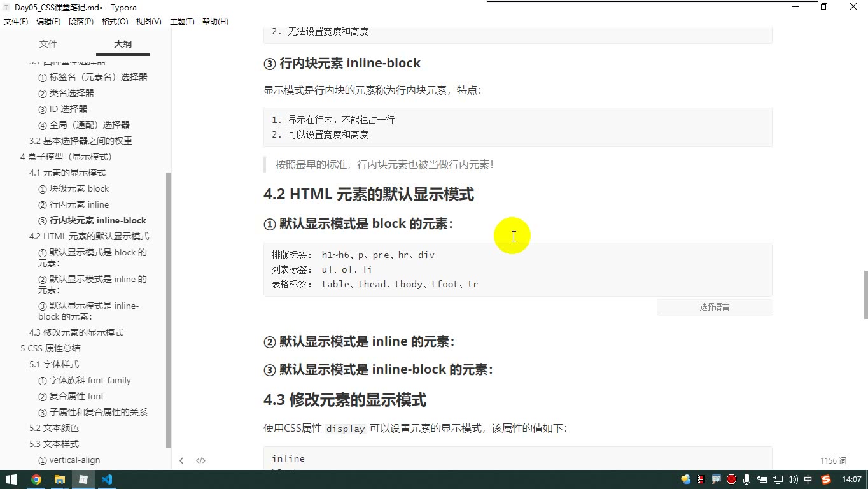The width and height of the screenshot is (868, 489).
Task: Click the blockquote 按照最早的标准 text
Action: tap(384, 164)
